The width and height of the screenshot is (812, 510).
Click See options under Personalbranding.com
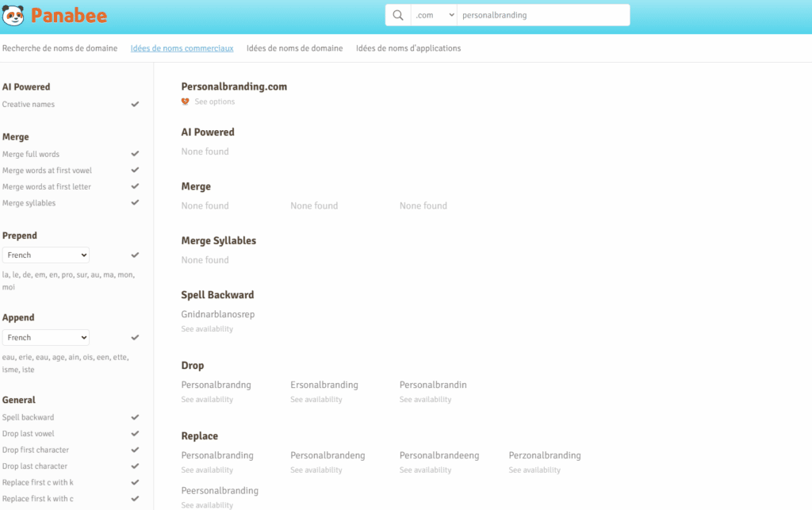(214, 102)
